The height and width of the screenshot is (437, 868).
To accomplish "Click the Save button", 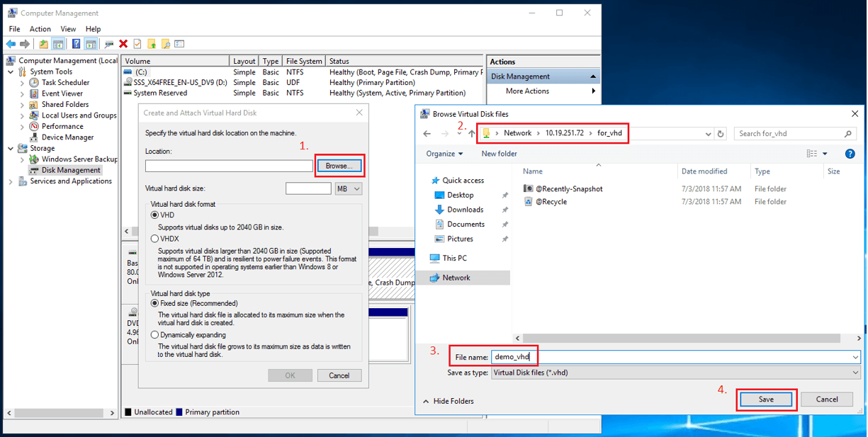I will (x=766, y=399).
